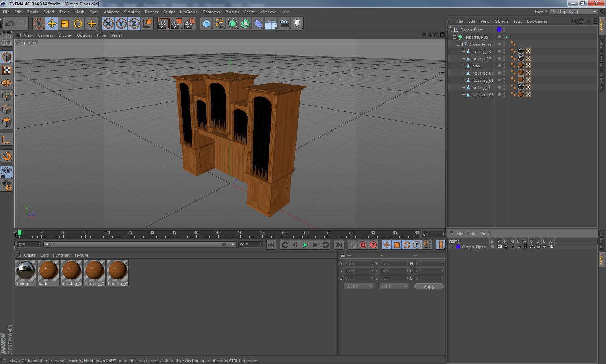The width and height of the screenshot is (606, 364).
Task: Open the Simulate menu
Action: tap(132, 12)
